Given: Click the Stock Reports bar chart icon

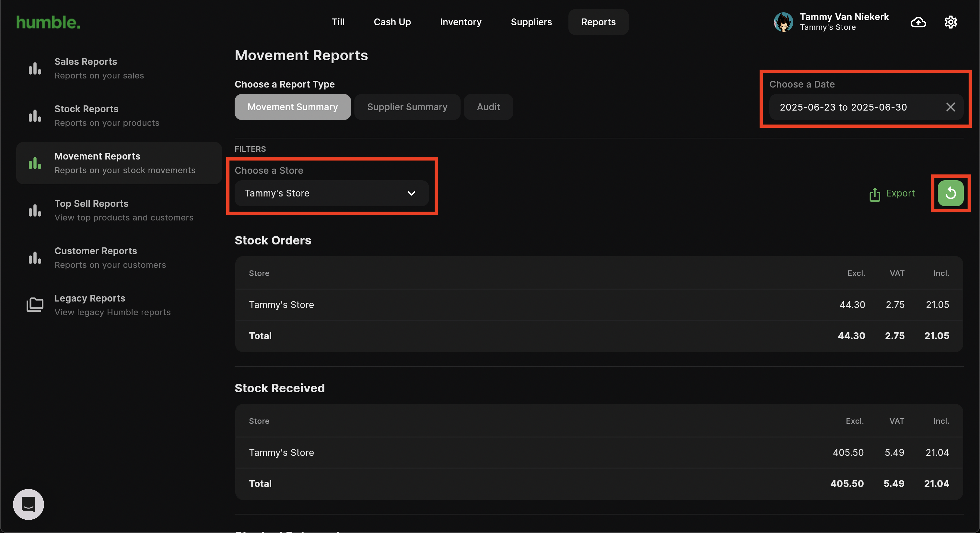Looking at the screenshot, I should tap(35, 116).
